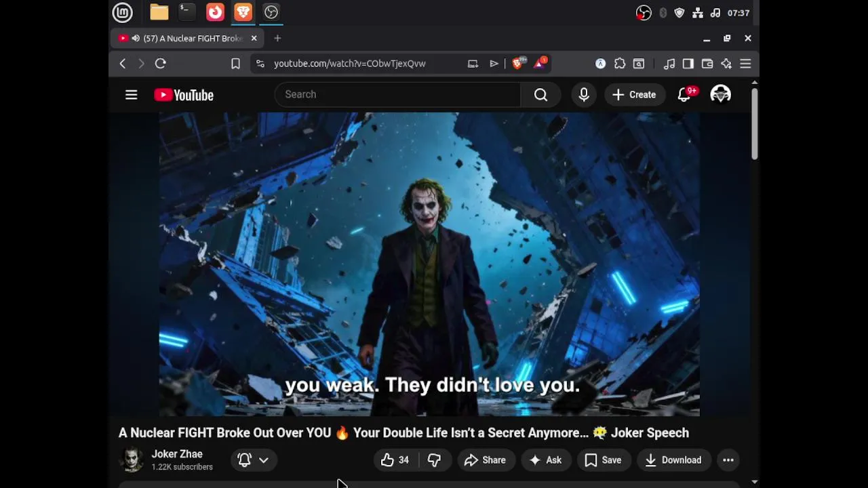This screenshot has width=868, height=488.
Task: Click the scrollbar down arrow
Action: 754,482
